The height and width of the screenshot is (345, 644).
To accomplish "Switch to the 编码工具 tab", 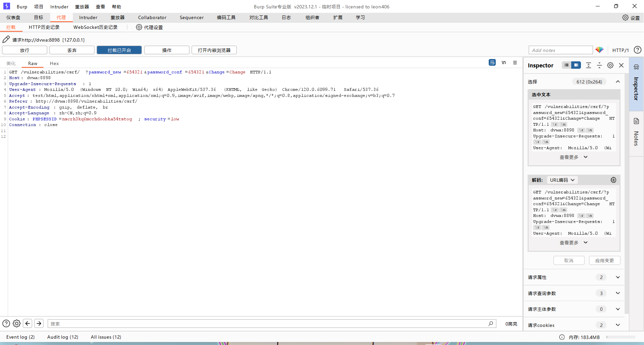I will point(226,17).
